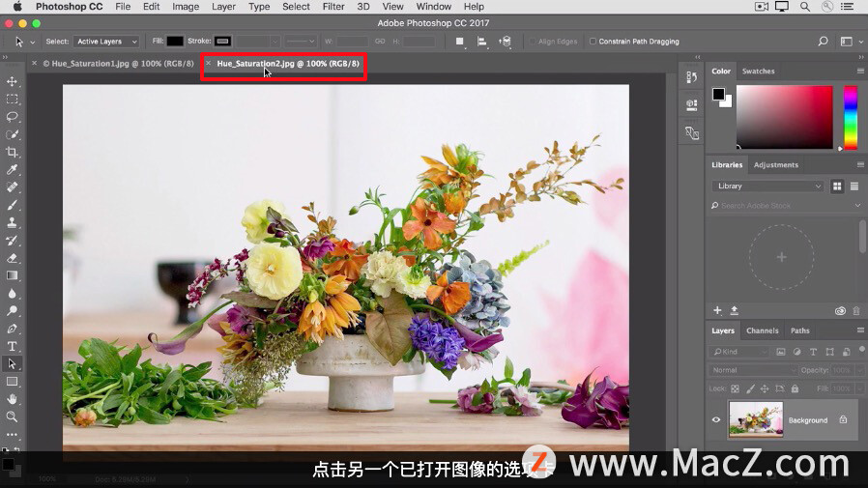Hide the Background layer eye icon
Screen dimensions: 868x488
[x=716, y=420]
